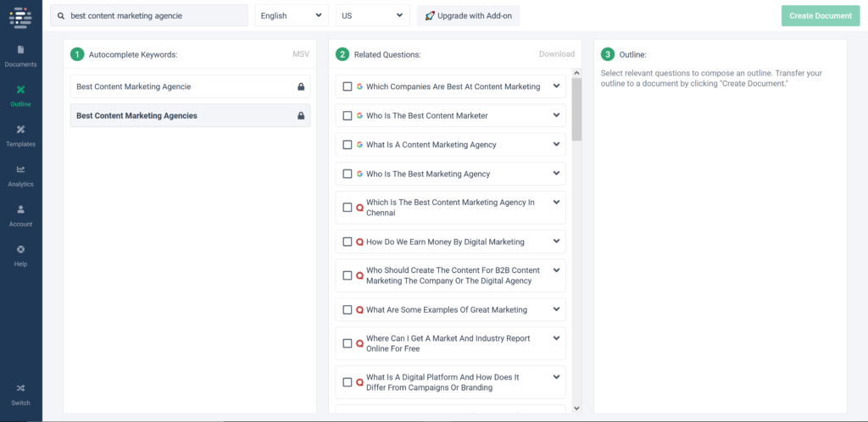Click the Switch shuffle icon

point(20,388)
